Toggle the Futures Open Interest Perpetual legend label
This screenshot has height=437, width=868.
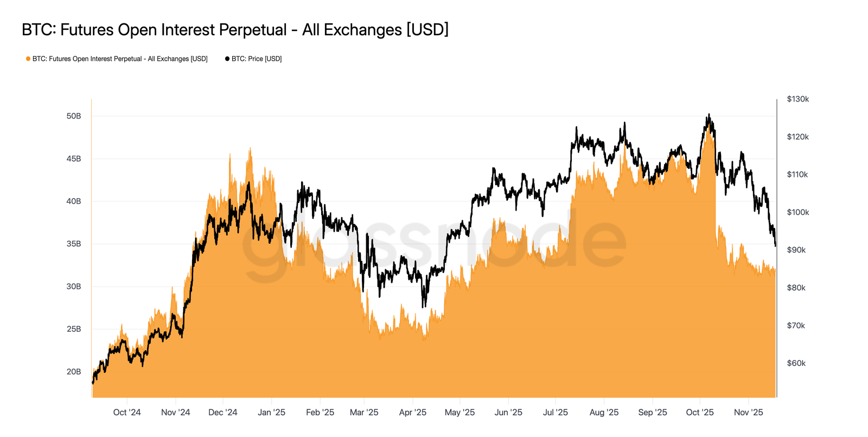tap(120, 59)
